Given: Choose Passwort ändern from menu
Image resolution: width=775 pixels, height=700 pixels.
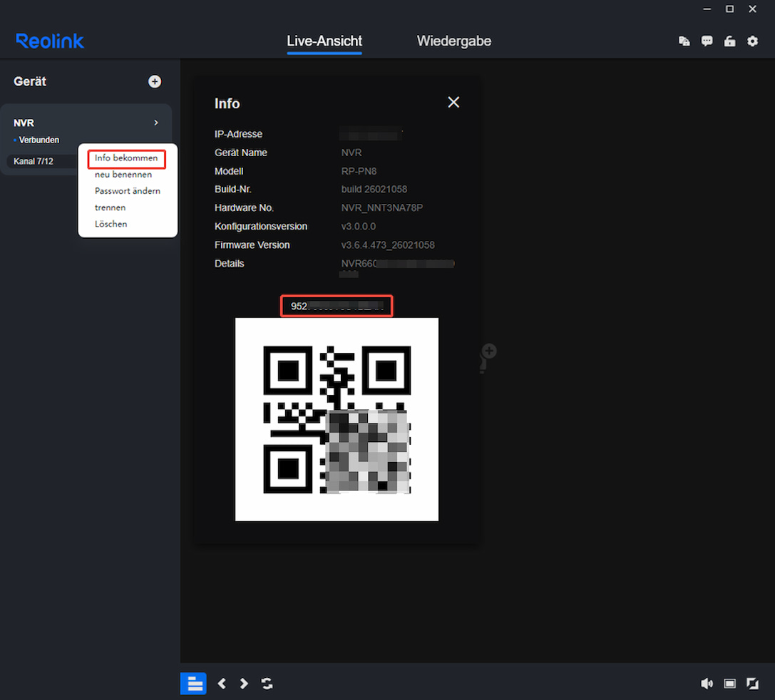Looking at the screenshot, I should tap(128, 191).
